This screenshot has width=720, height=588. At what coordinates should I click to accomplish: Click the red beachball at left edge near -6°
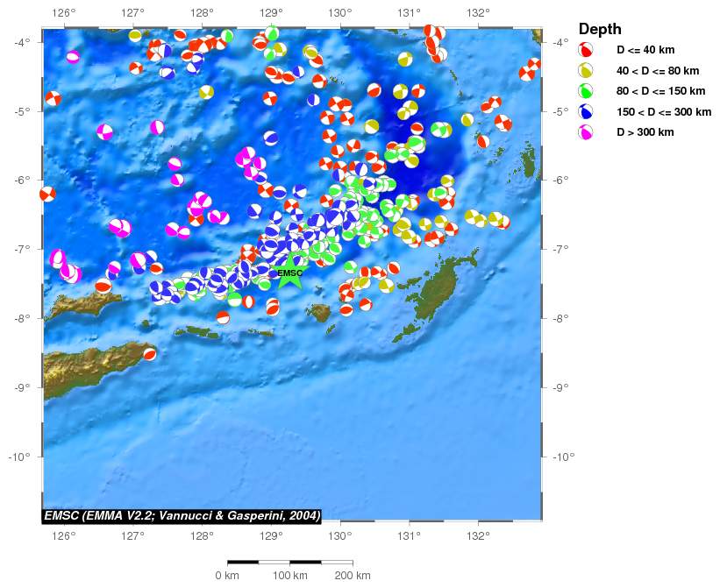47,194
